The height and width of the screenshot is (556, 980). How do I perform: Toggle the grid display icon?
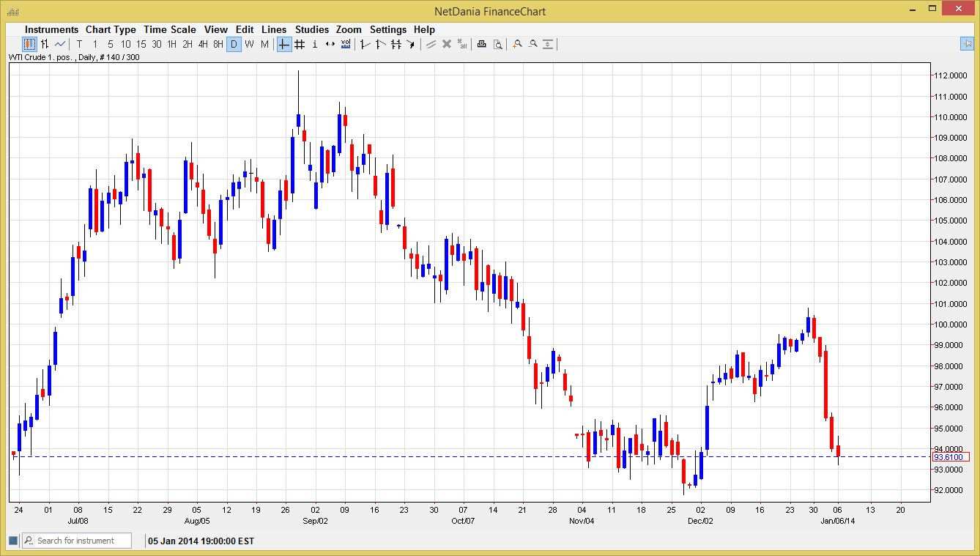click(x=300, y=44)
